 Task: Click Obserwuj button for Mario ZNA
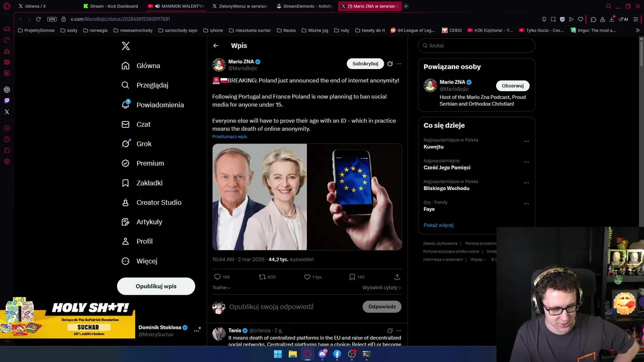pos(513,85)
